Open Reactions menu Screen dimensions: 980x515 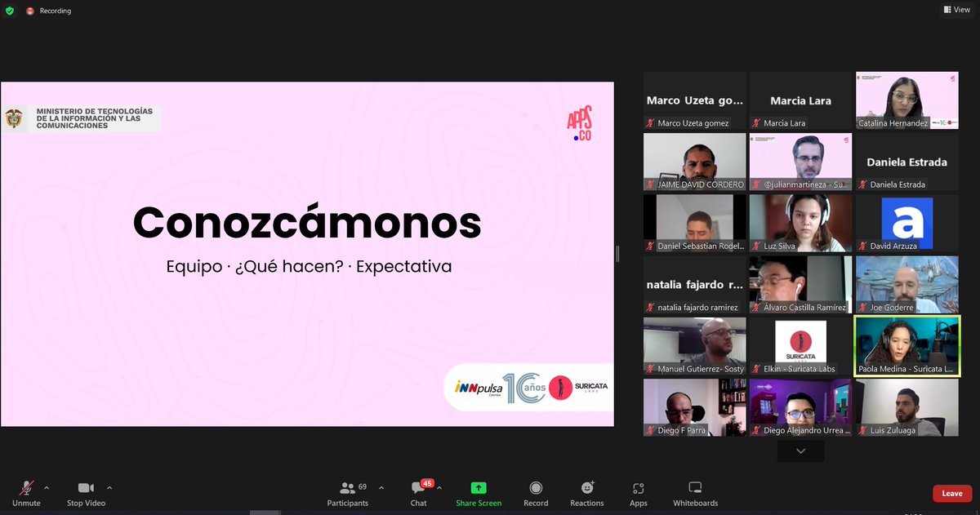pos(587,494)
